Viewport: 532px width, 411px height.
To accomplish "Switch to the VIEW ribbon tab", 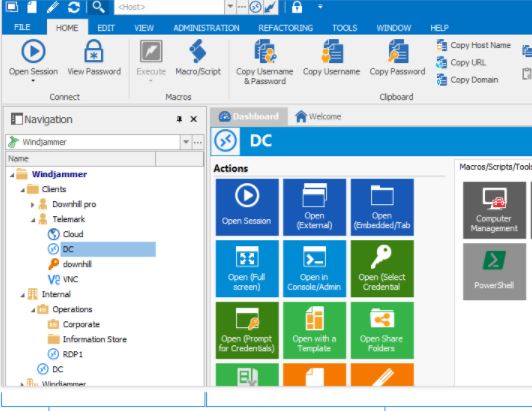I will point(144,27).
